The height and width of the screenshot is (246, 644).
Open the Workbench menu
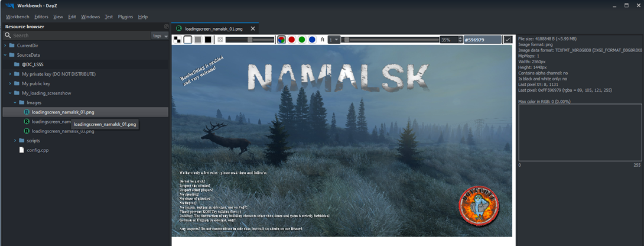(18, 17)
